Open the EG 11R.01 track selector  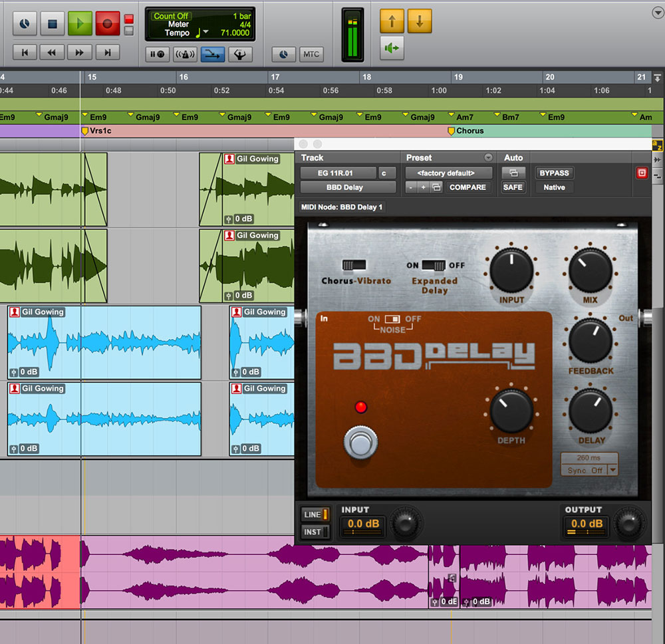click(x=338, y=173)
